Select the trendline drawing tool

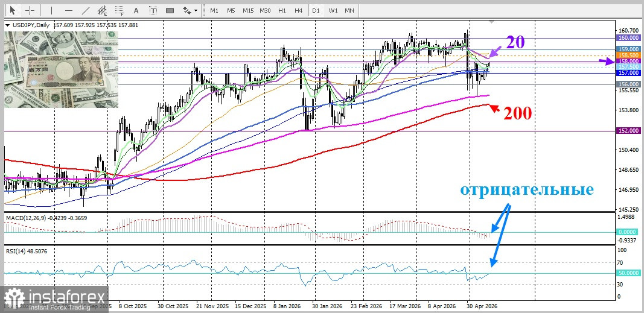click(86, 10)
